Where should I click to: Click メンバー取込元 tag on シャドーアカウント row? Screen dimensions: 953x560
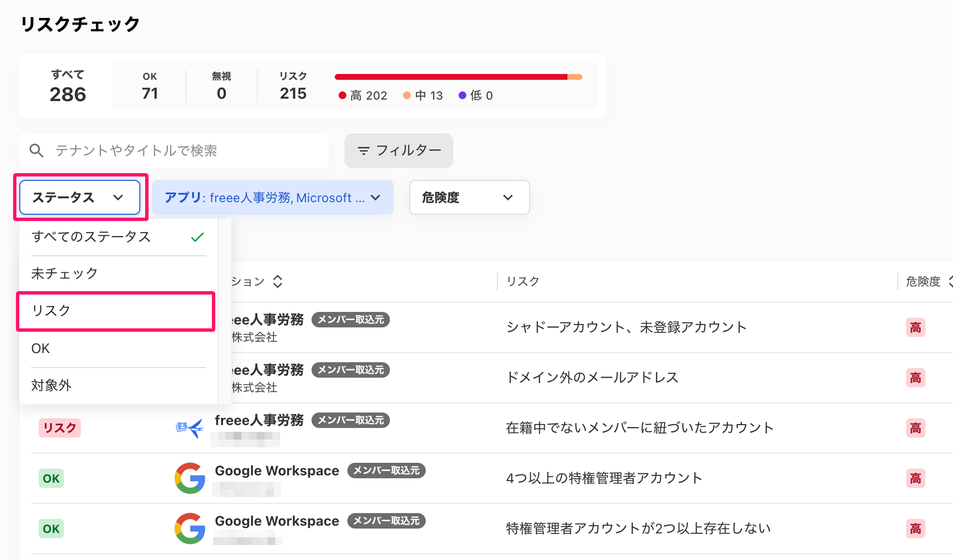pos(351,320)
